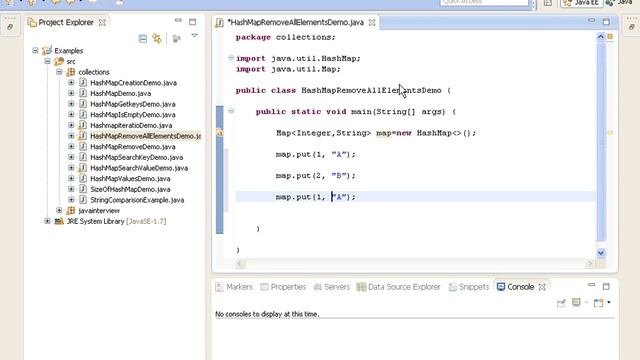Click editor vertical scrollbar up arrow
Image resolution: width=640 pixels, height=360 pixels.
pyautogui.click(x=600, y=37)
